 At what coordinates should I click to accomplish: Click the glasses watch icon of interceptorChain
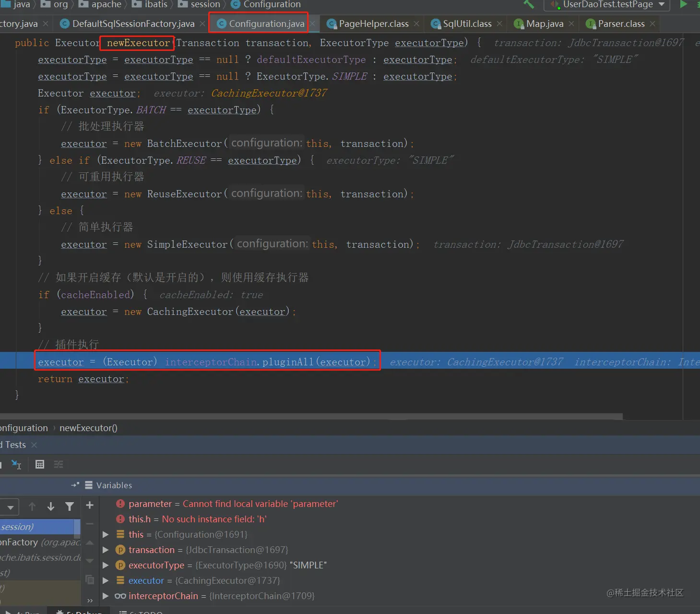tap(120, 596)
